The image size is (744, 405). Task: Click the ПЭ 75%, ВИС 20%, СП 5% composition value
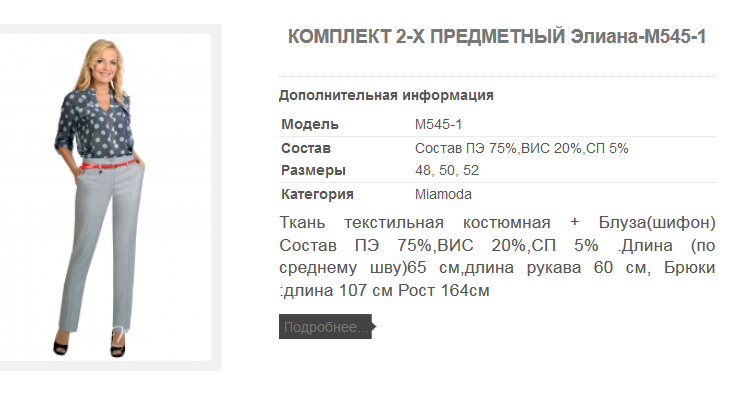pos(521,148)
